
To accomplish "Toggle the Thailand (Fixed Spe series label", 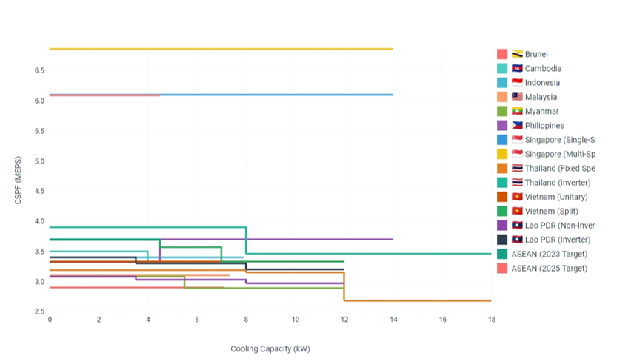I will tap(560, 168).
